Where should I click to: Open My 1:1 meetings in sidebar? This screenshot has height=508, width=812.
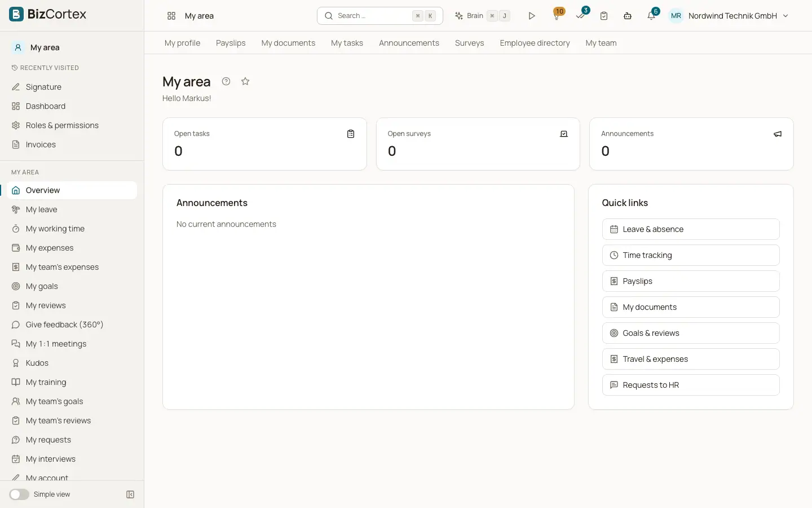pos(72,344)
